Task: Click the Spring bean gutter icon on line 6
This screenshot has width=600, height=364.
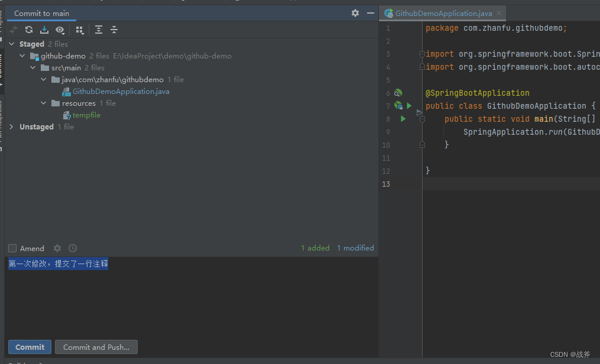Action: click(x=398, y=93)
